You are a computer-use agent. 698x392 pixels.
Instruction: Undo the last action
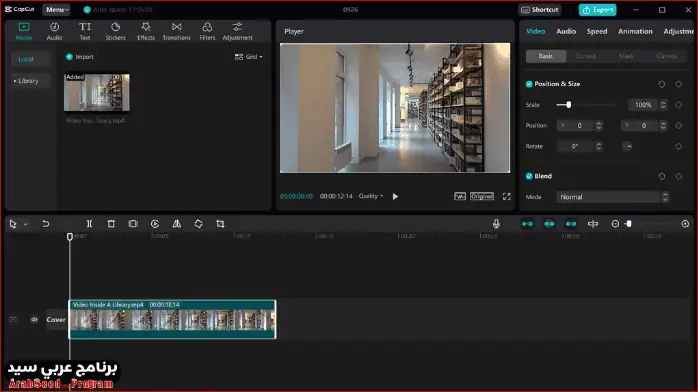click(45, 224)
